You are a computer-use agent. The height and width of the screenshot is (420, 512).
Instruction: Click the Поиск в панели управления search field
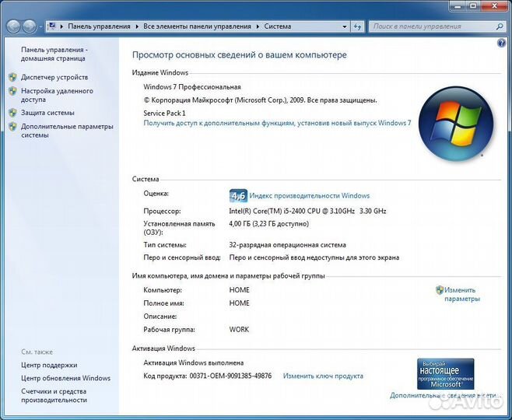tap(436, 26)
